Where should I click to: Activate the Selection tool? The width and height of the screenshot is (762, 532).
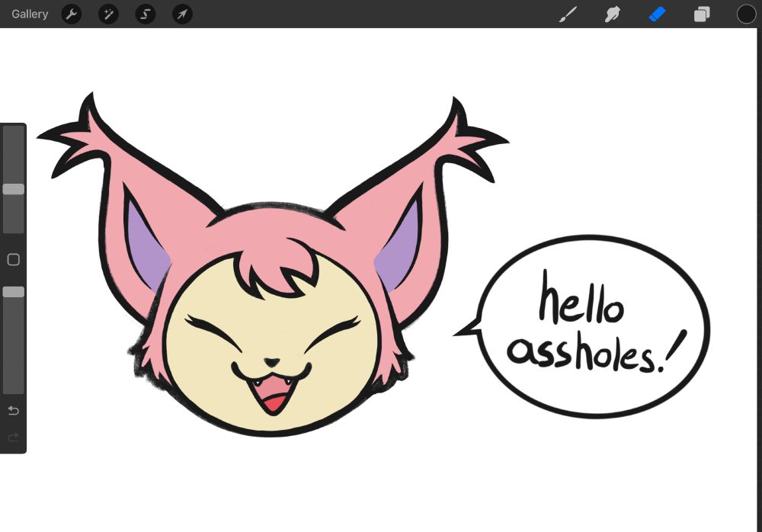point(146,14)
